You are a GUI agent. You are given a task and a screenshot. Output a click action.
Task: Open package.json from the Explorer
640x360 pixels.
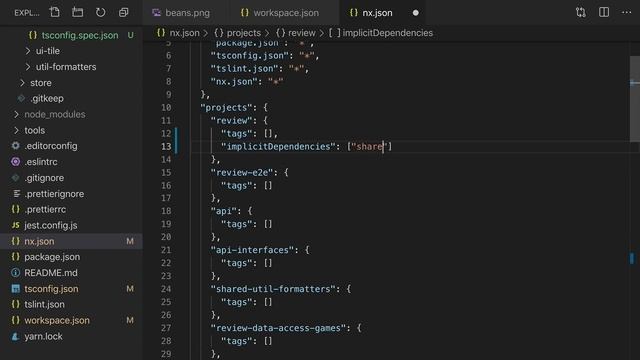coord(52,257)
